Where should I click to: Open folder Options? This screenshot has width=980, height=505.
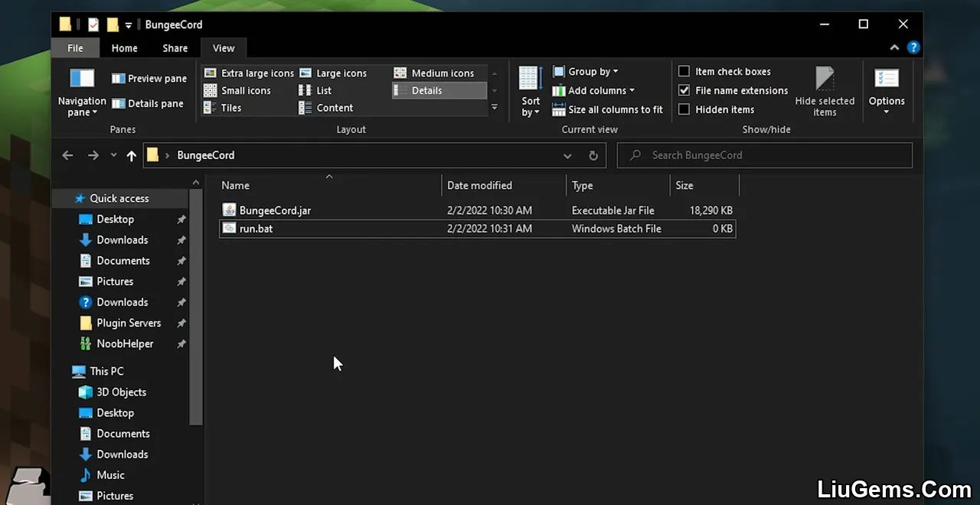coord(887,91)
